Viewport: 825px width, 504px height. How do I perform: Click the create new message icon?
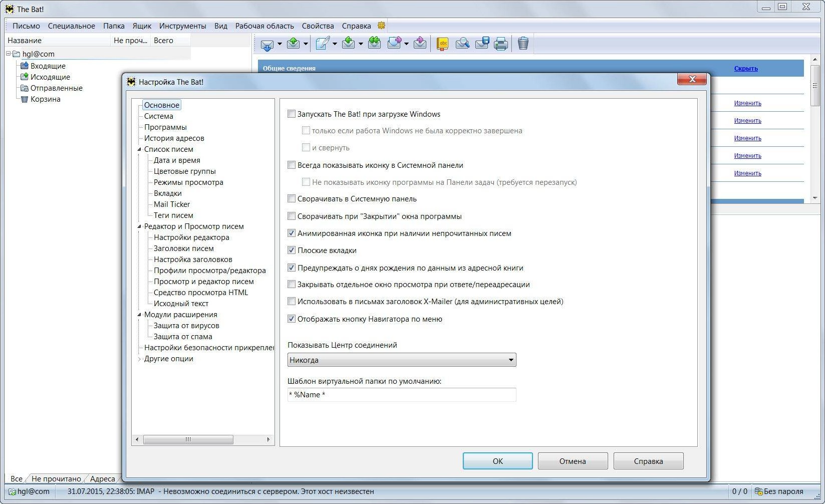pos(323,44)
